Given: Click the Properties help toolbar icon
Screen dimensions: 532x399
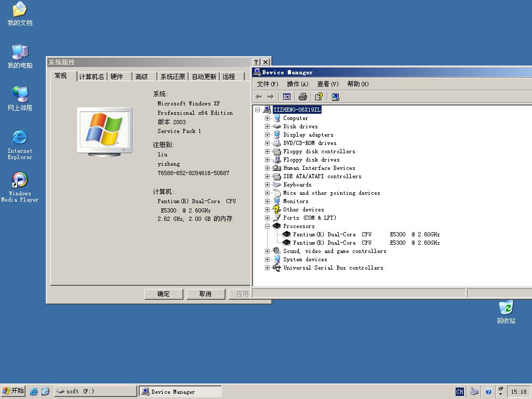Looking at the screenshot, I should (x=319, y=97).
